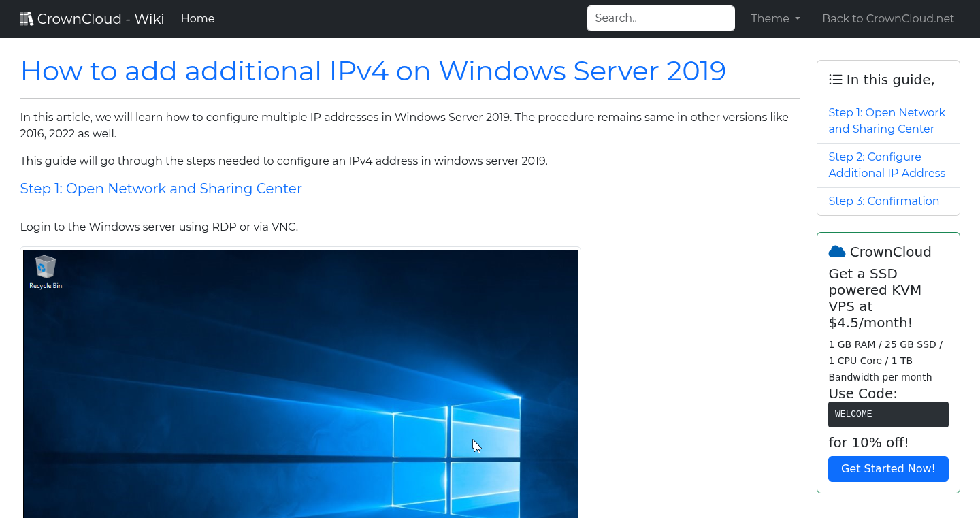The width and height of the screenshot is (980, 518).
Task: Open 'Step 3: Confirmation' link
Action: 884,201
